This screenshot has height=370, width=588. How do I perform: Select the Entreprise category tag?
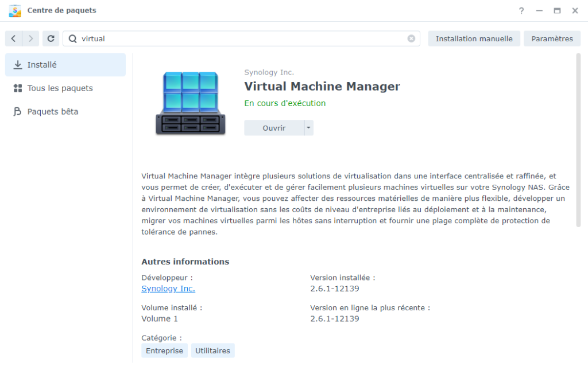(164, 350)
